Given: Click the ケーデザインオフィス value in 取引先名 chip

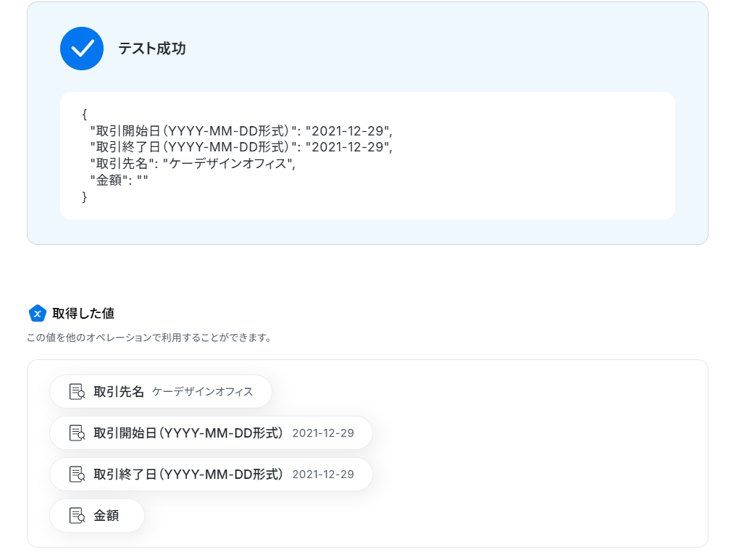Looking at the screenshot, I should pos(203,391).
